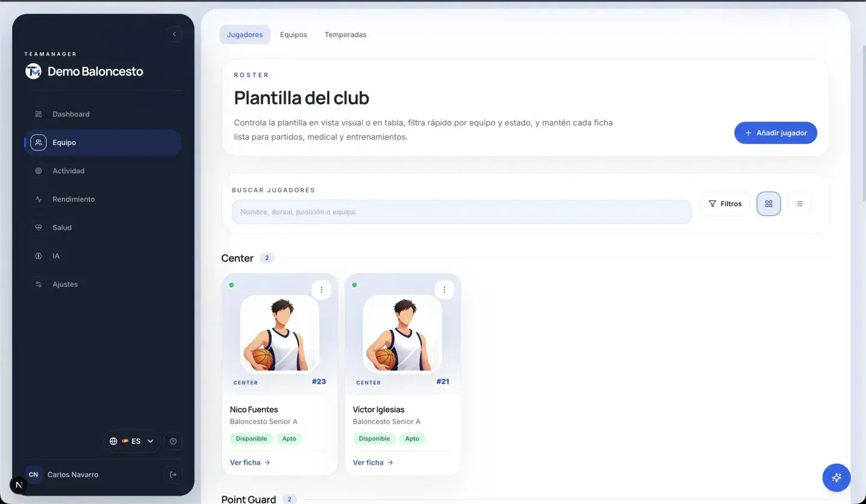
Task: Open the IA brain icon
Action: [38, 256]
